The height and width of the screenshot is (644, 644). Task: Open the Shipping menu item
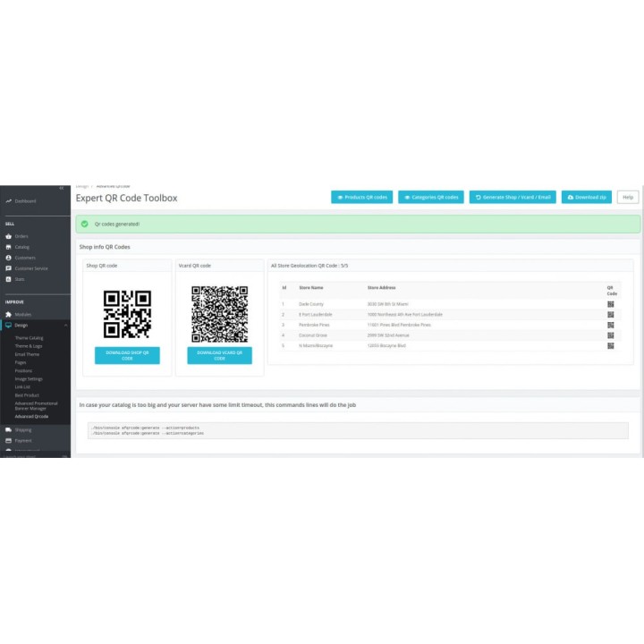tap(23, 430)
